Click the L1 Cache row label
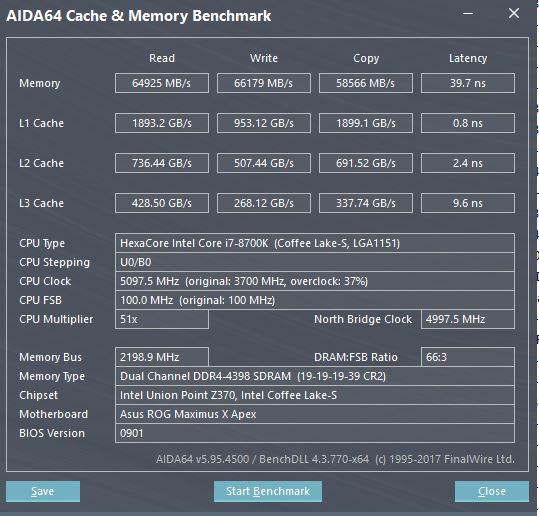 tap(41, 123)
